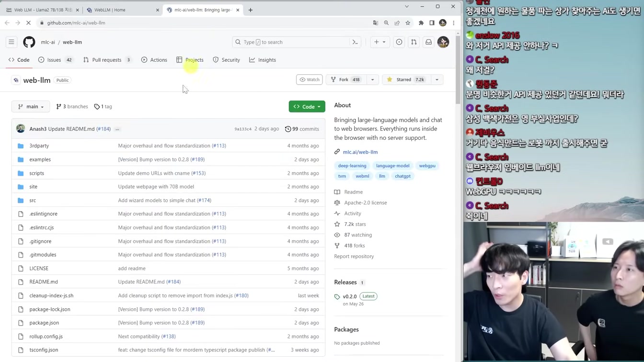Open a new browser tab
The height and width of the screenshot is (362, 644).
(250, 10)
